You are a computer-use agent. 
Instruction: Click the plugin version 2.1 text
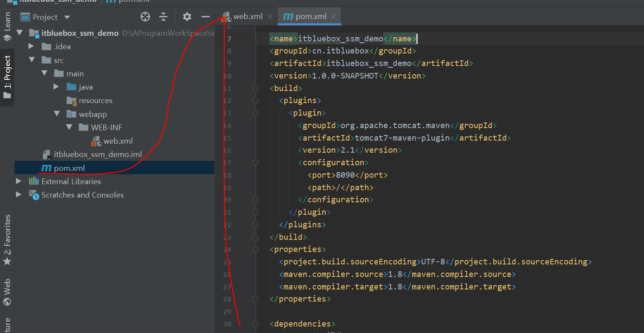pos(347,150)
